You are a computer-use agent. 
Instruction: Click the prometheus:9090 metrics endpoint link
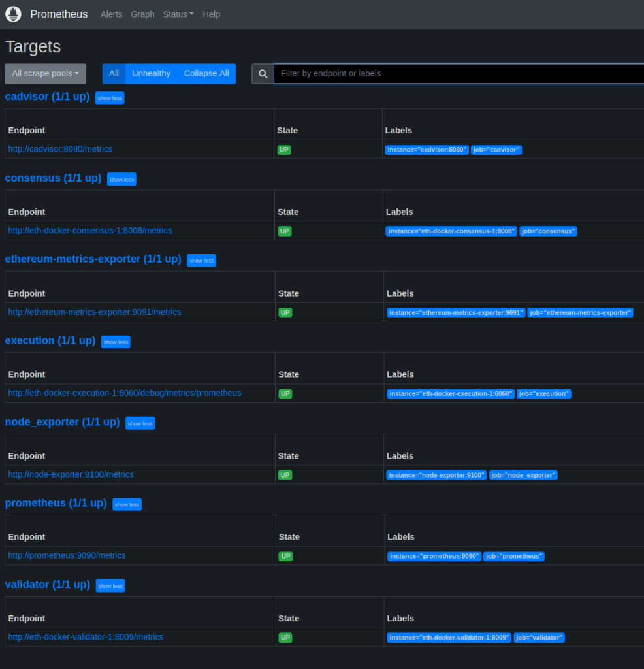[x=67, y=555]
